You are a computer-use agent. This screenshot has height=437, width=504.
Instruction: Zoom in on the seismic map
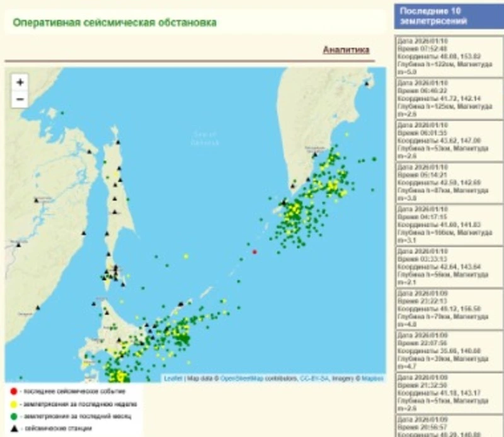tap(20, 82)
